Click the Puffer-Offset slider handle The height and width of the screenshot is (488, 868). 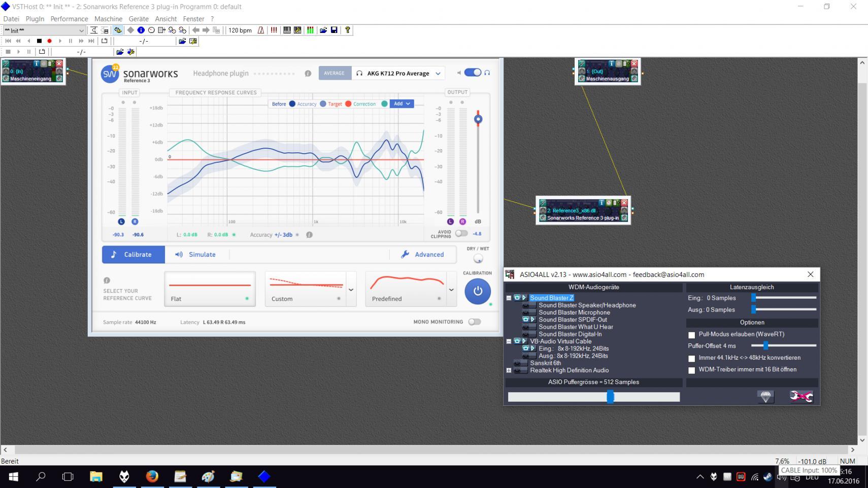coord(765,346)
